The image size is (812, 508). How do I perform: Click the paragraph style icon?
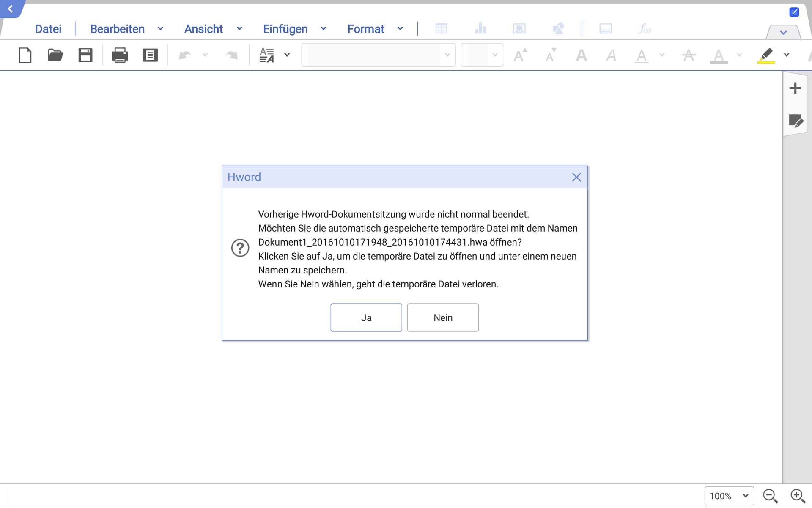(x=266, y=55)
